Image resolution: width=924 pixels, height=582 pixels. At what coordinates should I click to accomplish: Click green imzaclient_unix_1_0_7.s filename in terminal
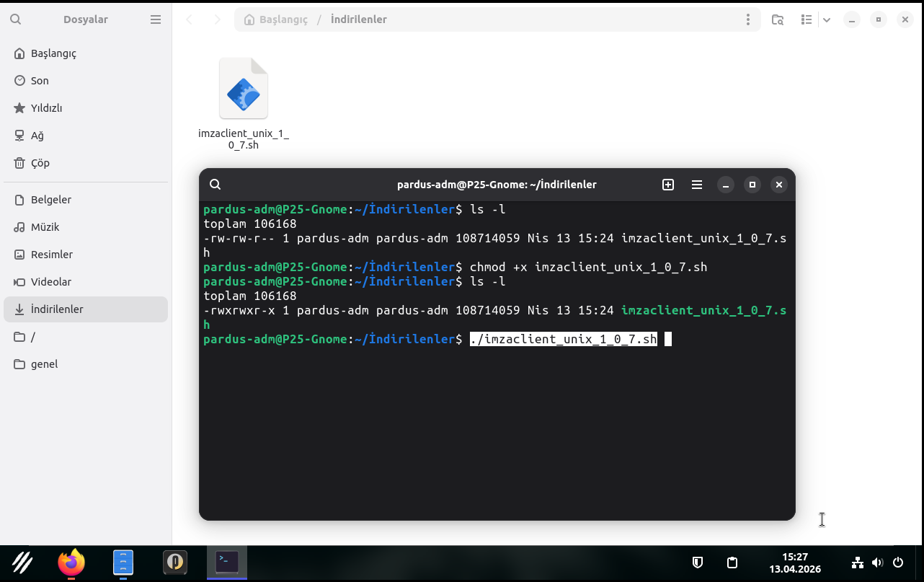(703, 310)
